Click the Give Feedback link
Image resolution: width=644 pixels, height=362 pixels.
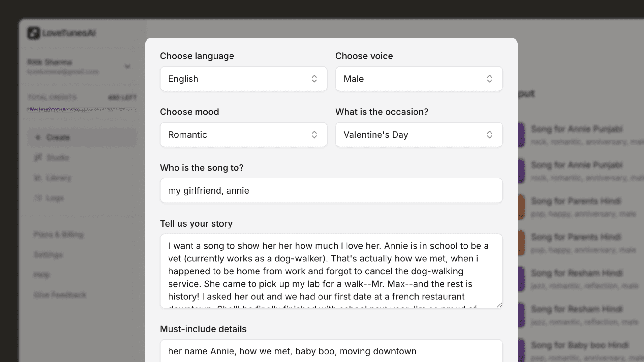tap(60, 295)
